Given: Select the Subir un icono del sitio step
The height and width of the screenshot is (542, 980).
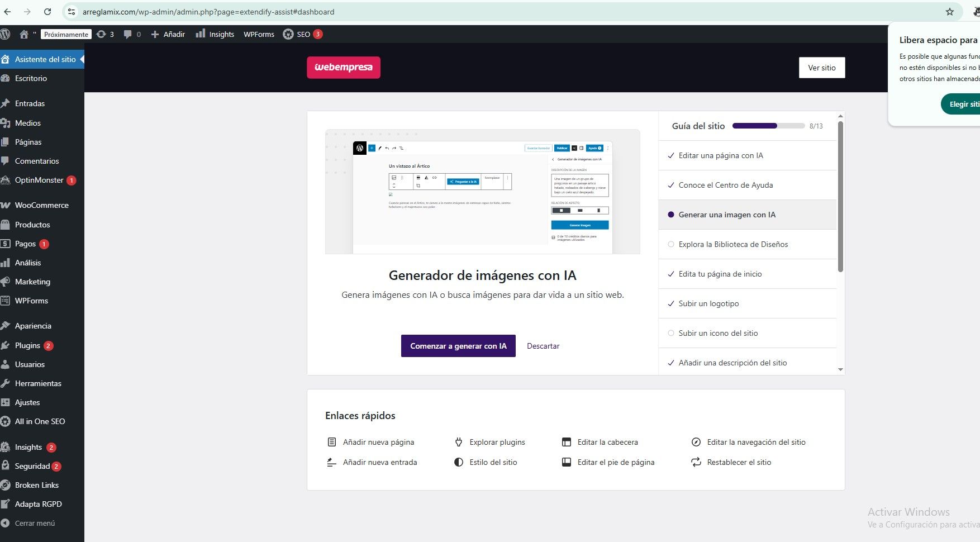Looking at the screenshot, I should click(718, 333).
